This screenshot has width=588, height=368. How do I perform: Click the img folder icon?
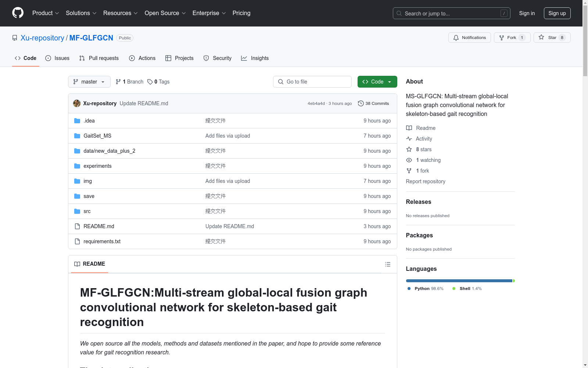coord(77,181)
